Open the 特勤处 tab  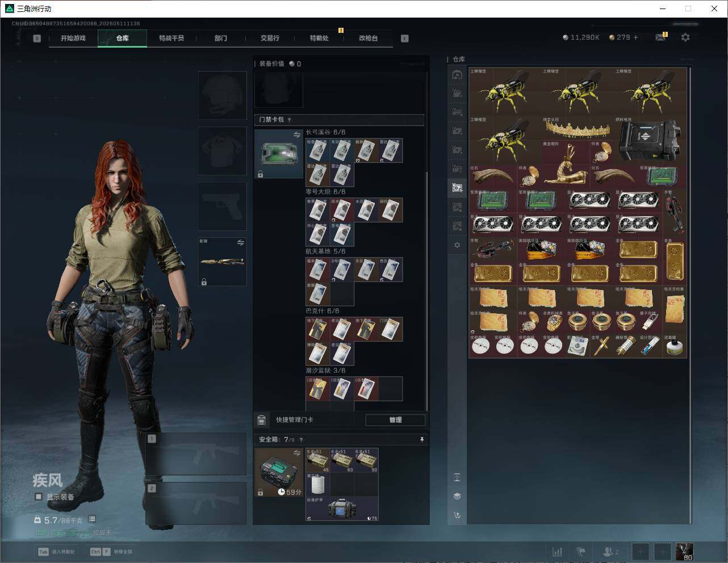(x=319, y=38)
